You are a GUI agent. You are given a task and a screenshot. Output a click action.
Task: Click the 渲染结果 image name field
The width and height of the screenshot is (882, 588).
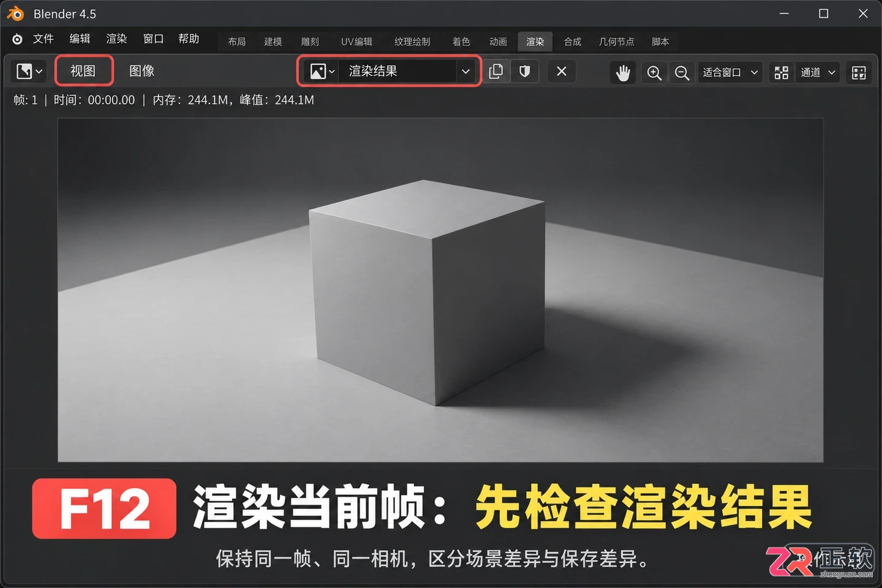pos(396,72)
